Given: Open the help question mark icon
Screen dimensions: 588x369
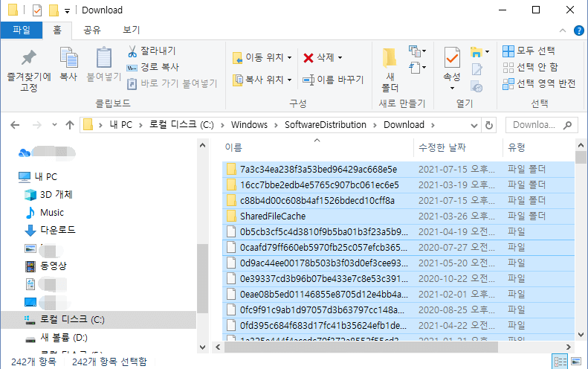Looking at the screenshot, I should click(x=578, y=31).
